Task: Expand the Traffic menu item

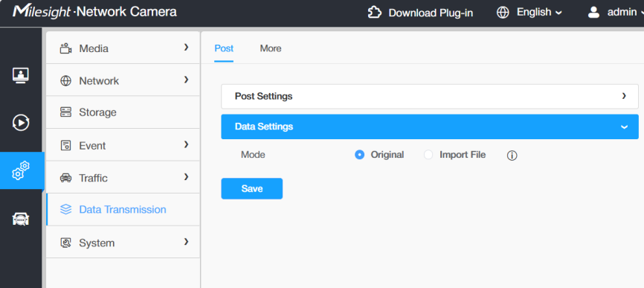Action: tap(123, 177)
